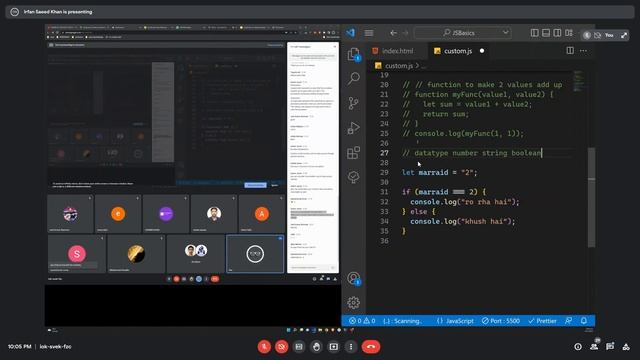The image size is (640, 360).
Task: Click the shared-screen participant tile with avatar 'A'
Action: click(x=262, y=214)
